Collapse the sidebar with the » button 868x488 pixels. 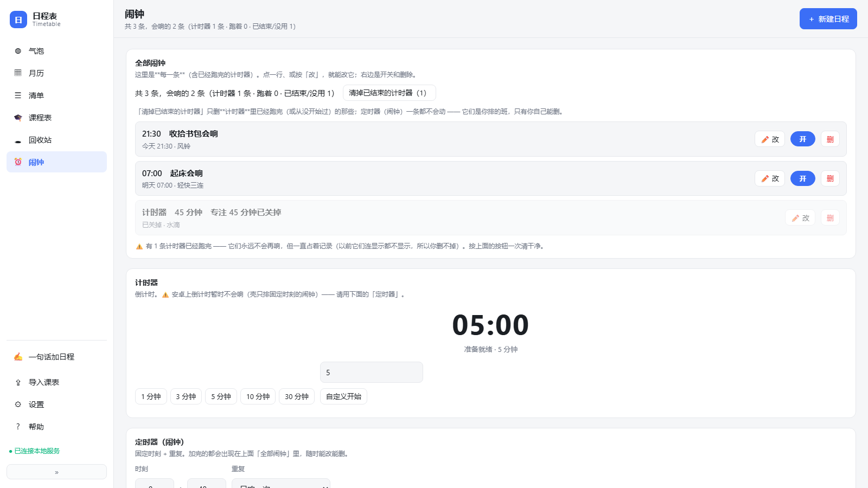tap(56, 472)
